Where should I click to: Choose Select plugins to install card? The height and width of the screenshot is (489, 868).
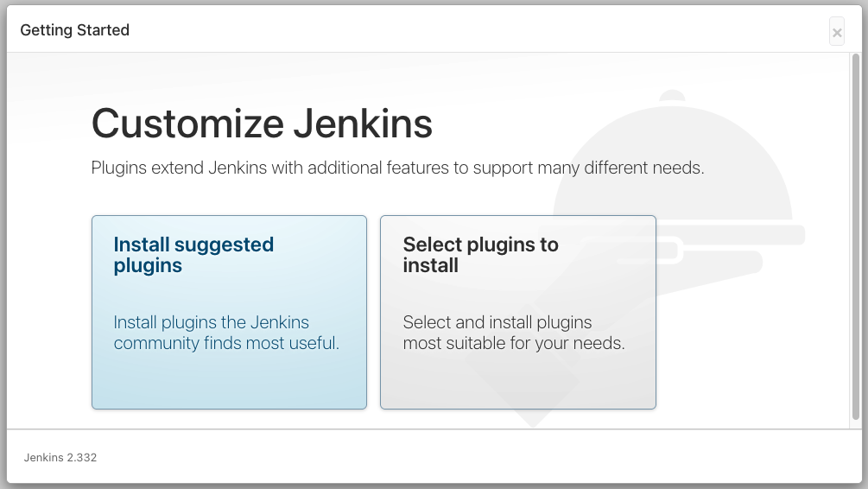tap(517, 313)
